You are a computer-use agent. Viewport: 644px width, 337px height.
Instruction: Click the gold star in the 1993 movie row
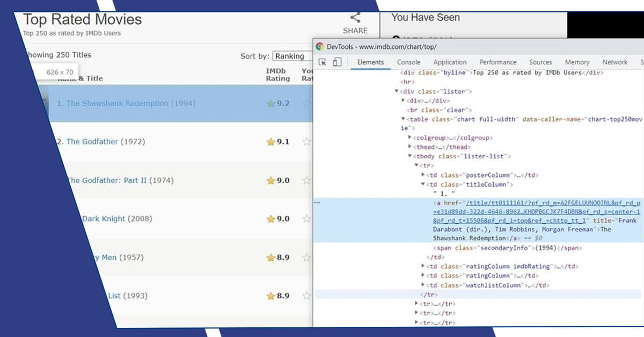coord(271,296)
